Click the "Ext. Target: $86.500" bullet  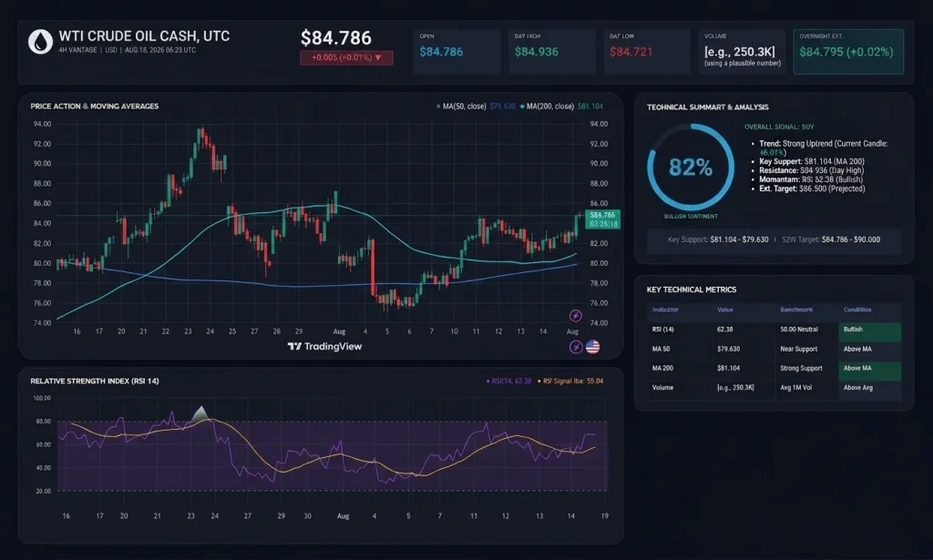click(812, 188)
